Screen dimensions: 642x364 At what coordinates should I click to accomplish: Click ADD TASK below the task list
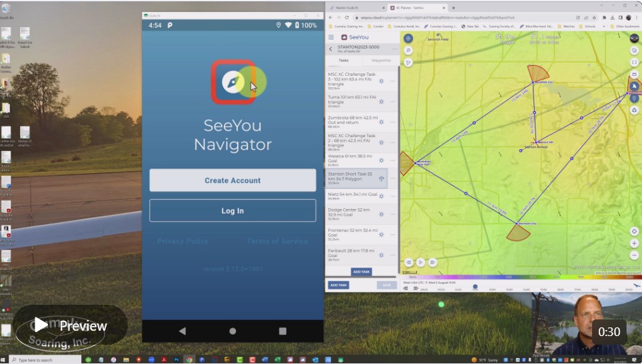pos(362,272)
